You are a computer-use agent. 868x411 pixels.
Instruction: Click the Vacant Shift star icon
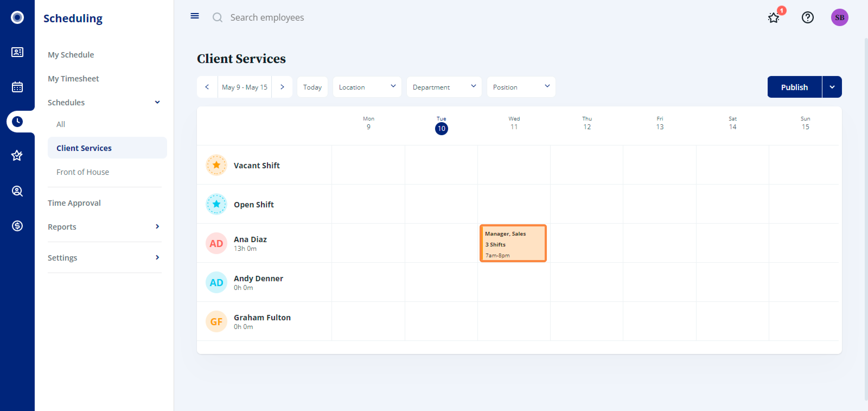point(216,165)
